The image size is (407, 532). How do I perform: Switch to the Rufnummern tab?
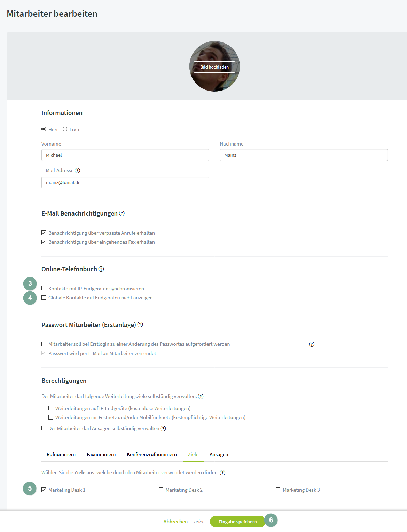pos(61,454)
